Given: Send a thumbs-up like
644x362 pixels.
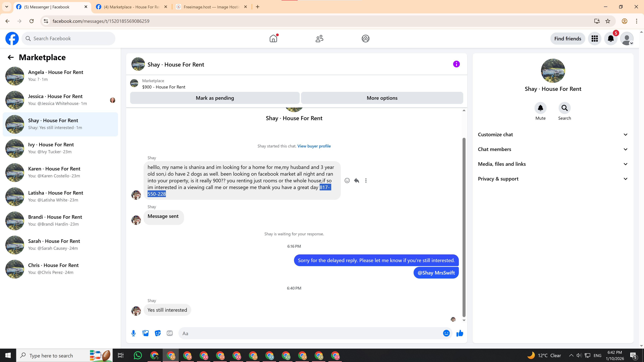Looking at the screenshot, I should [460, 333].
